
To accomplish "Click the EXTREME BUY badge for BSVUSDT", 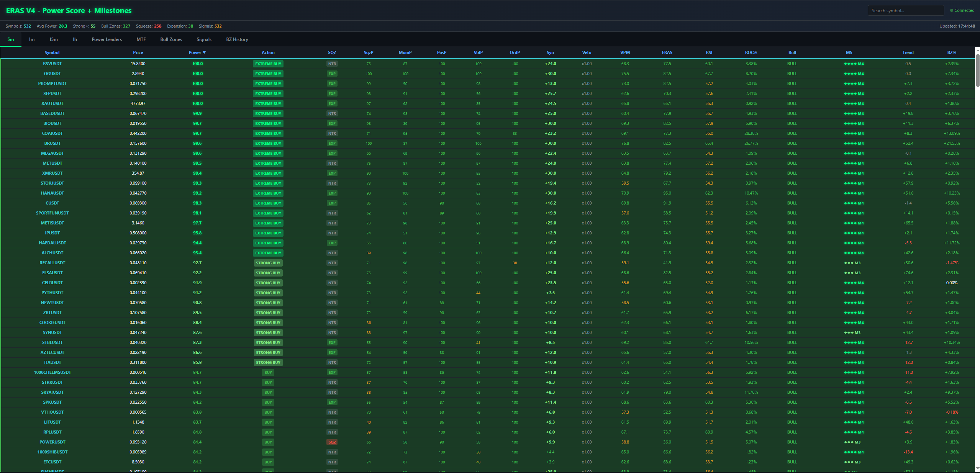I will coord(268,64).
